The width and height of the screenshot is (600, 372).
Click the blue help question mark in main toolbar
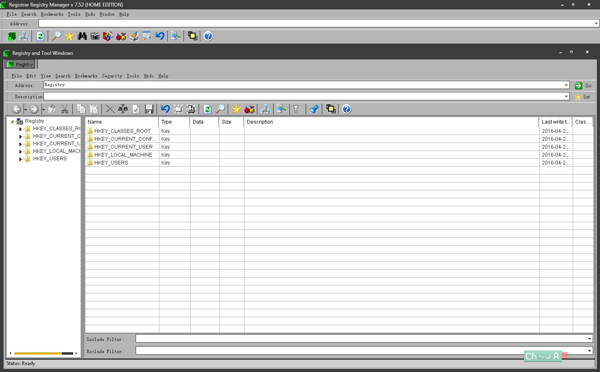208,36
